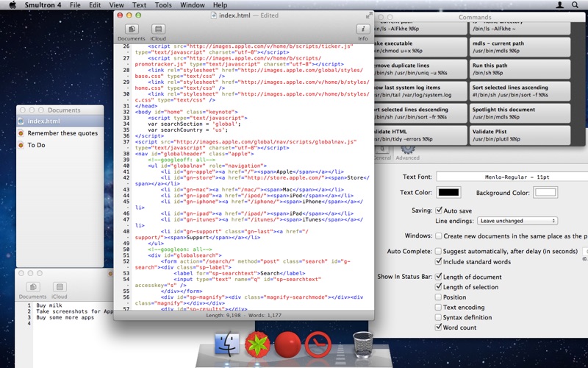Open the Window menu

point(193,5)
